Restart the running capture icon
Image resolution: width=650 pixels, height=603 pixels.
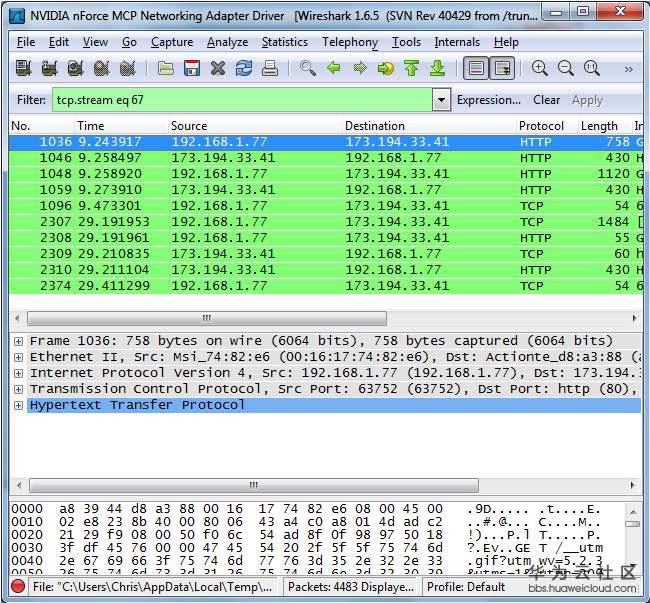(x=127, y=68)
